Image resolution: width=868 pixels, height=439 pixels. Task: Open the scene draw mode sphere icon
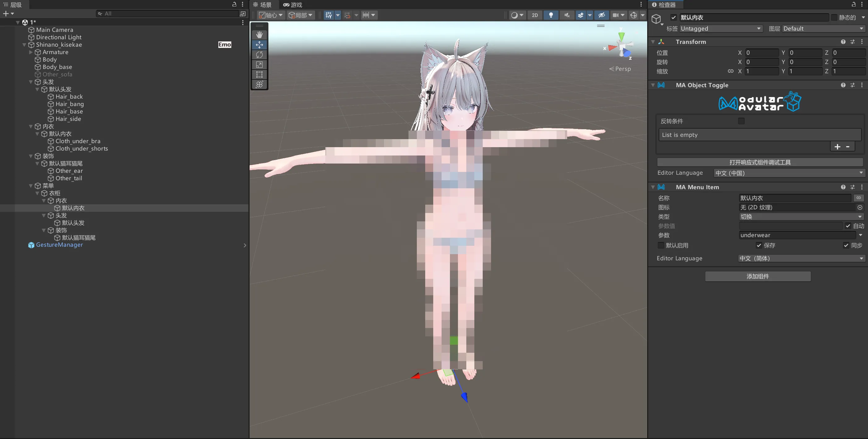(x=514, y=15)
